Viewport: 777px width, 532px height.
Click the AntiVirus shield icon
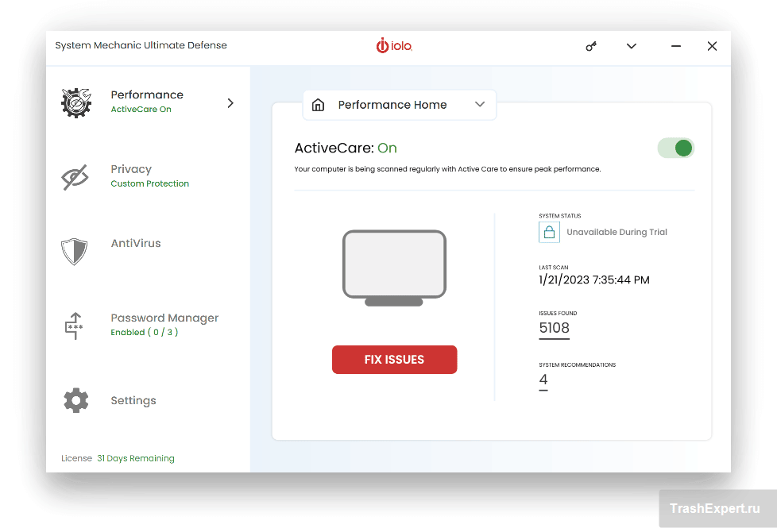point(75,251)
